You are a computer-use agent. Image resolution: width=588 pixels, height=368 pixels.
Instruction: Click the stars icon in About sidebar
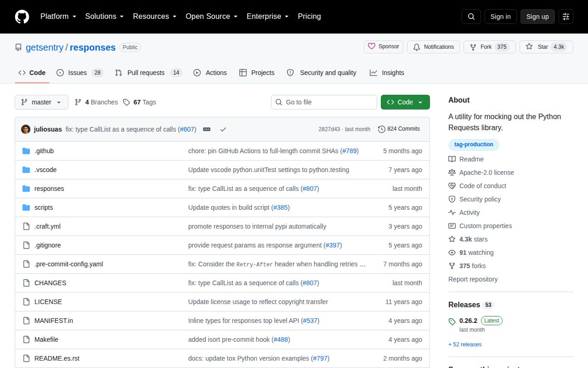pyautogui.click(x=452, y=239)
